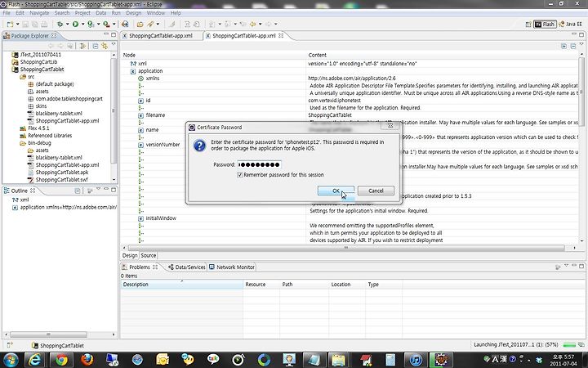
Task: Open dropdown next to New wizard icon
Action: [x=18, y=24]
